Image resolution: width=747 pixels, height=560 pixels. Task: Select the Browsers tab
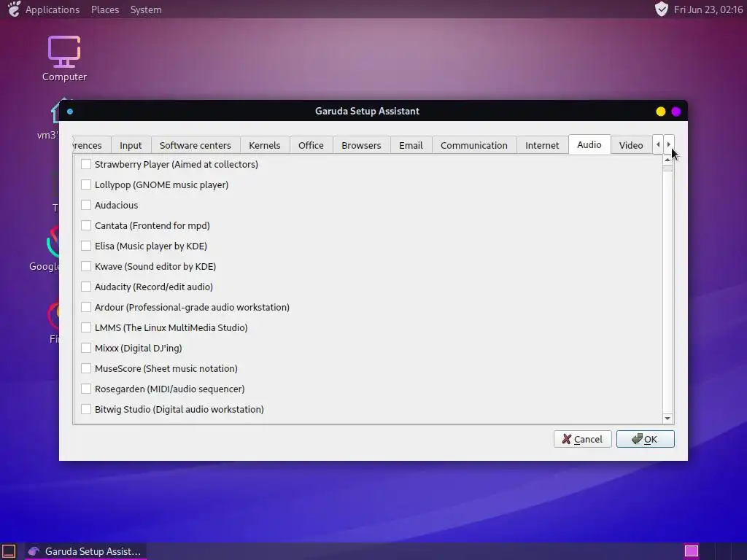point(361,145)
